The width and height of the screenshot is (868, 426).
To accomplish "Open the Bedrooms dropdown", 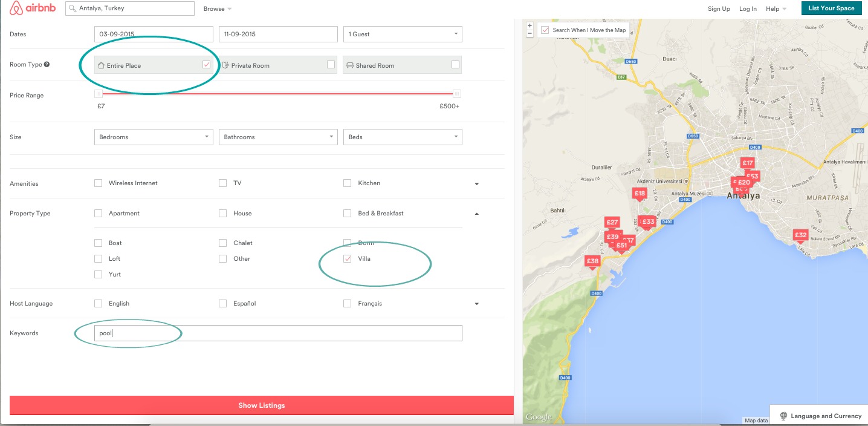I will click(x=154, y=137).
